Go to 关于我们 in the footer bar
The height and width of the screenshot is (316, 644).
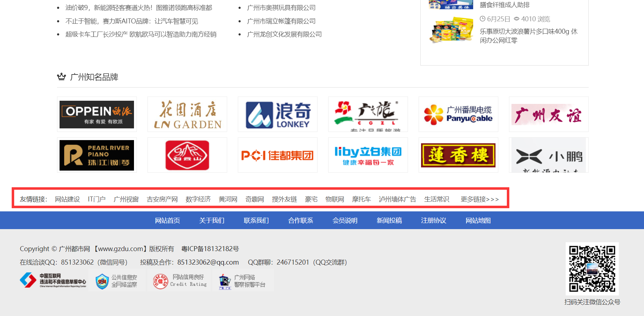212,221
